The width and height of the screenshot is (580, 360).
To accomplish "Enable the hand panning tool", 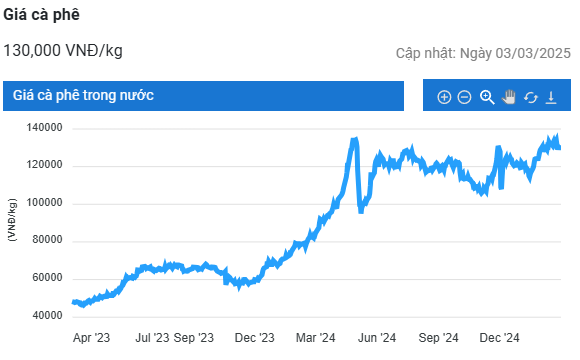I will pyautogui.click(x=509, y=97).
